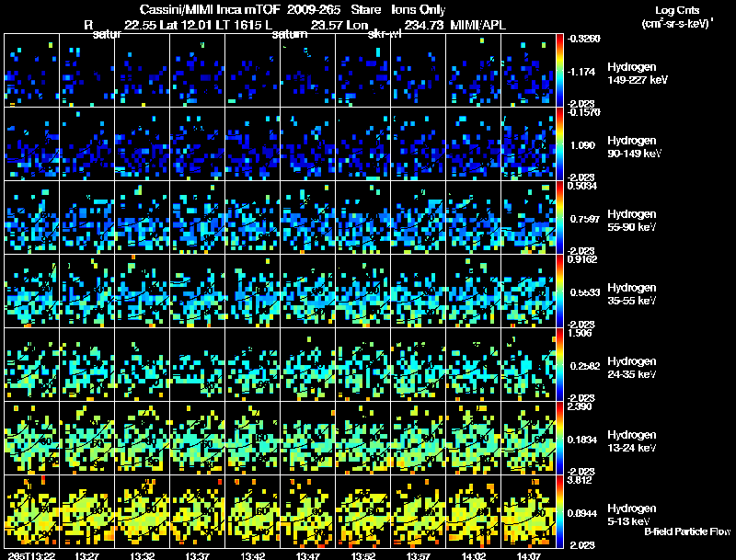
Task: Click the '0.9162' colorbar maximum value
Action: [582, 259]
